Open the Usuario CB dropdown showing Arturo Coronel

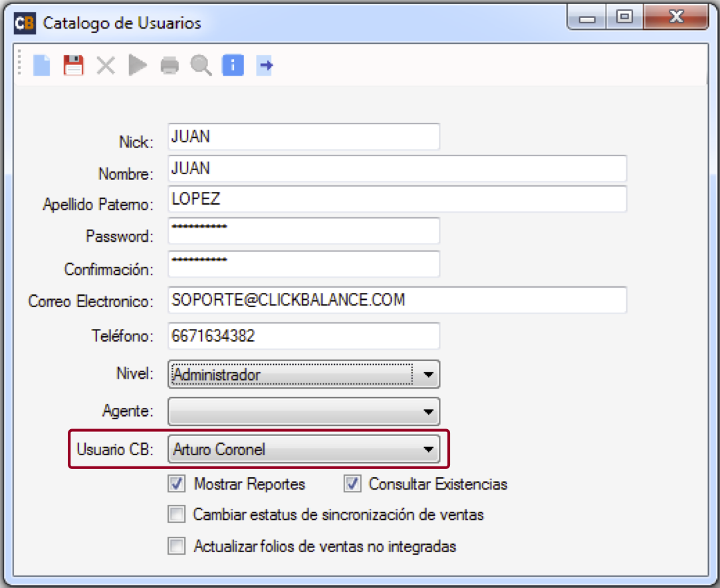pos(304,449)
